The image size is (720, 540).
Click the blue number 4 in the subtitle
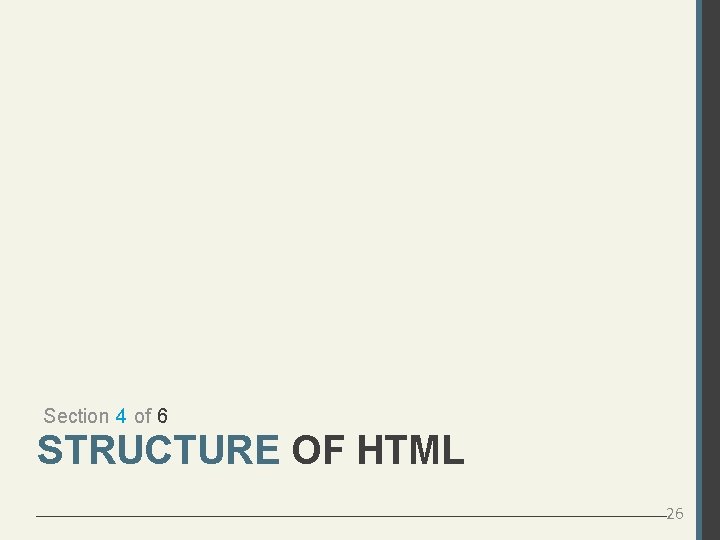(121, 416)
